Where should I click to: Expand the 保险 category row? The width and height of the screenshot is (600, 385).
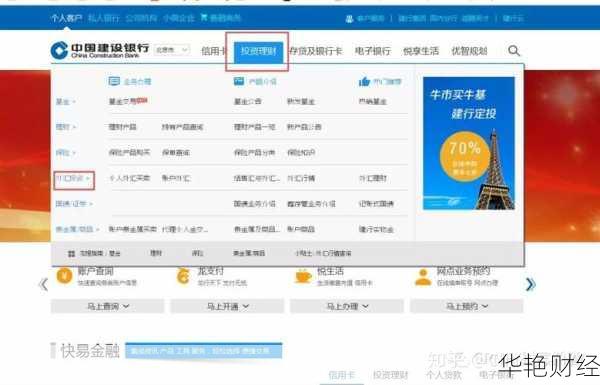point(65,153)
